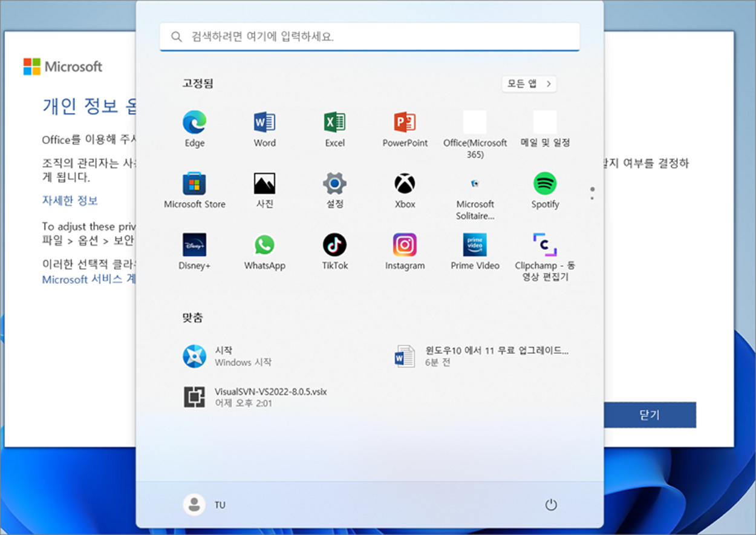Viewport: 756px width, 535px height.
Task: Open the 사진 photos app
Action: pyautogui.click(x=264, y=191)
